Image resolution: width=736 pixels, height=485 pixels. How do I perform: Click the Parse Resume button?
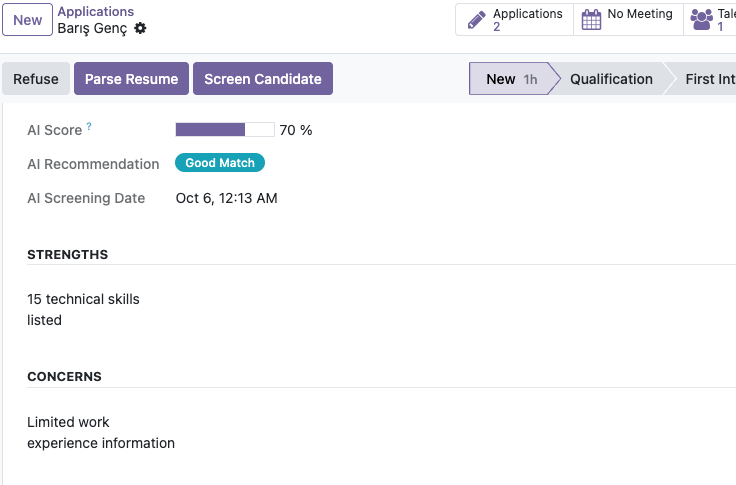[x=131, y=79]
